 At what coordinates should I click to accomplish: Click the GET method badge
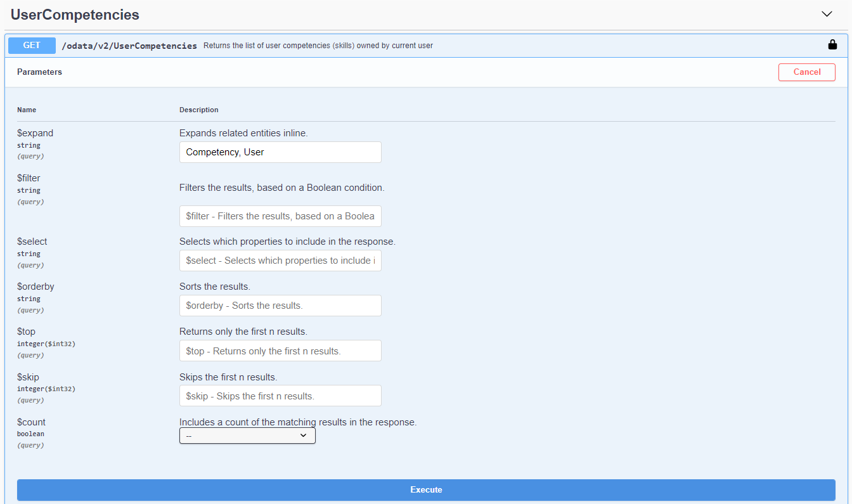click(x=32, y=46)
